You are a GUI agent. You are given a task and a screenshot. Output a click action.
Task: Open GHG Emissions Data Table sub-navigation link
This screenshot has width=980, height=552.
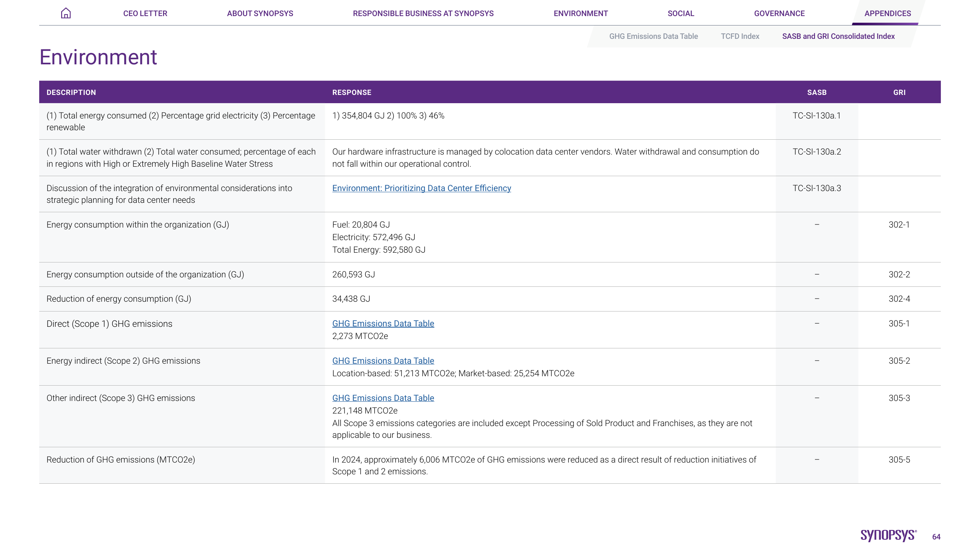point(653,36)
